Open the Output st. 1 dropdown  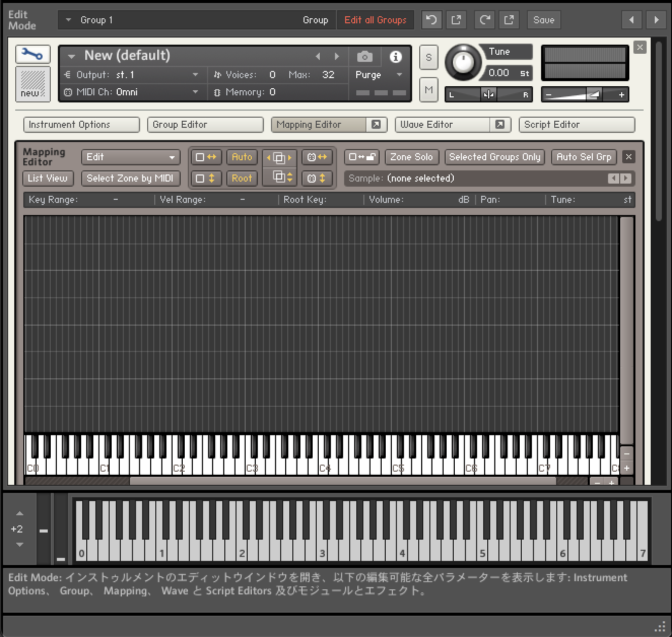point(195,75)
